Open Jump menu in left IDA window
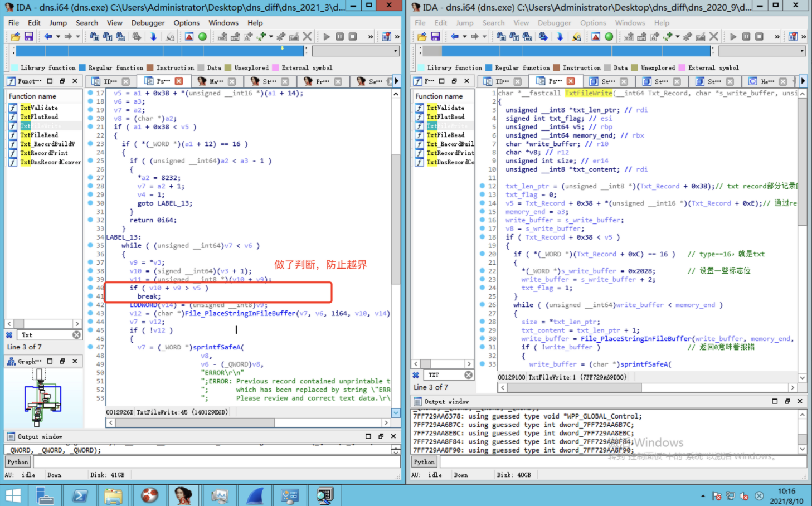 58,23
